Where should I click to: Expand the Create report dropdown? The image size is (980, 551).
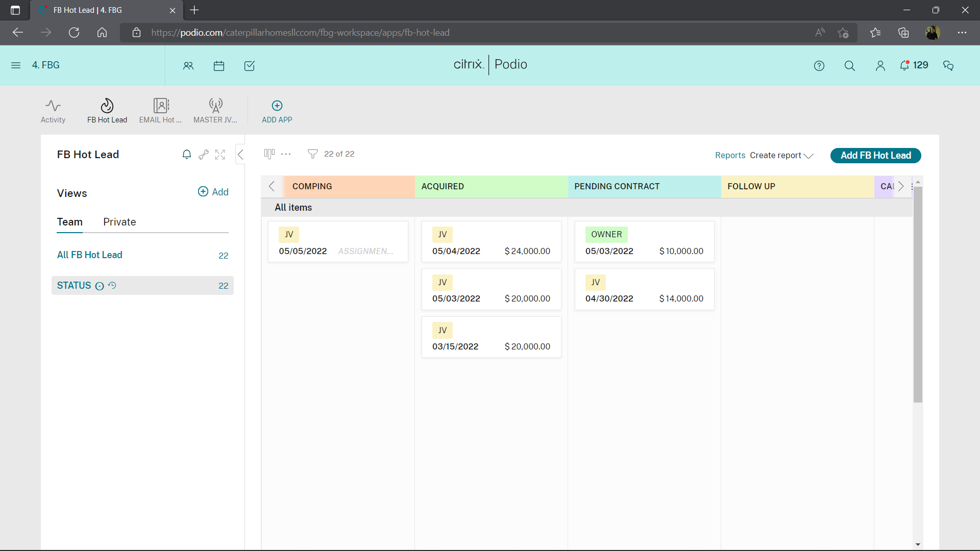tap(781, 156)
